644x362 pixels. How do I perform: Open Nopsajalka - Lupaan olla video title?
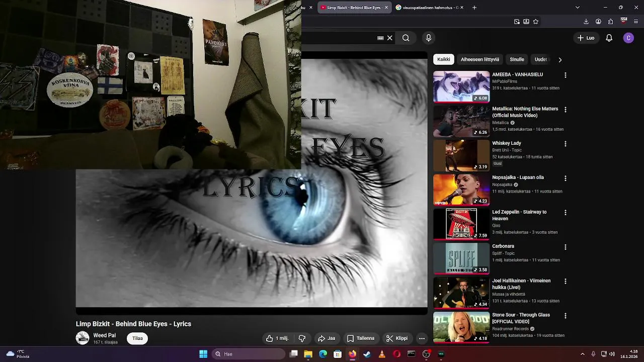pyautogui.click(x=518, y=177)
